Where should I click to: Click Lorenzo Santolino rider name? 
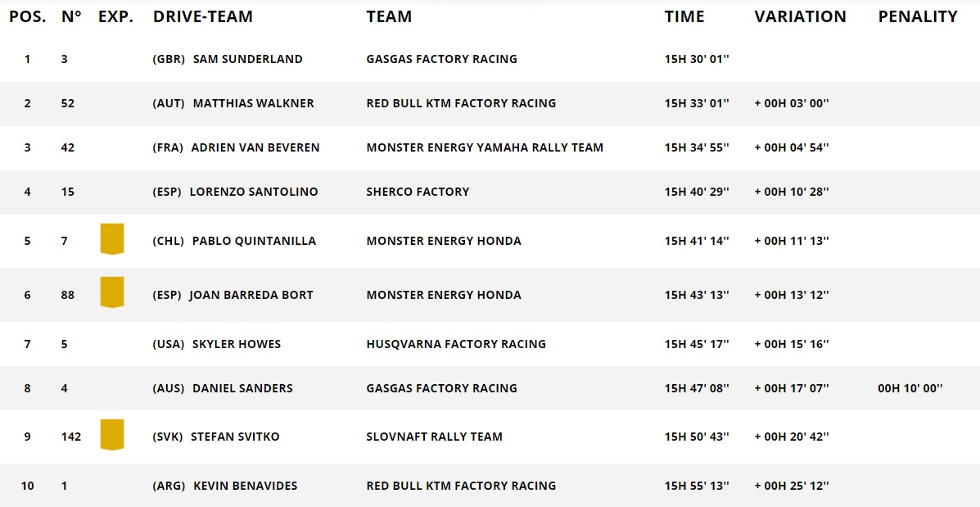click(x=254, y=192)
